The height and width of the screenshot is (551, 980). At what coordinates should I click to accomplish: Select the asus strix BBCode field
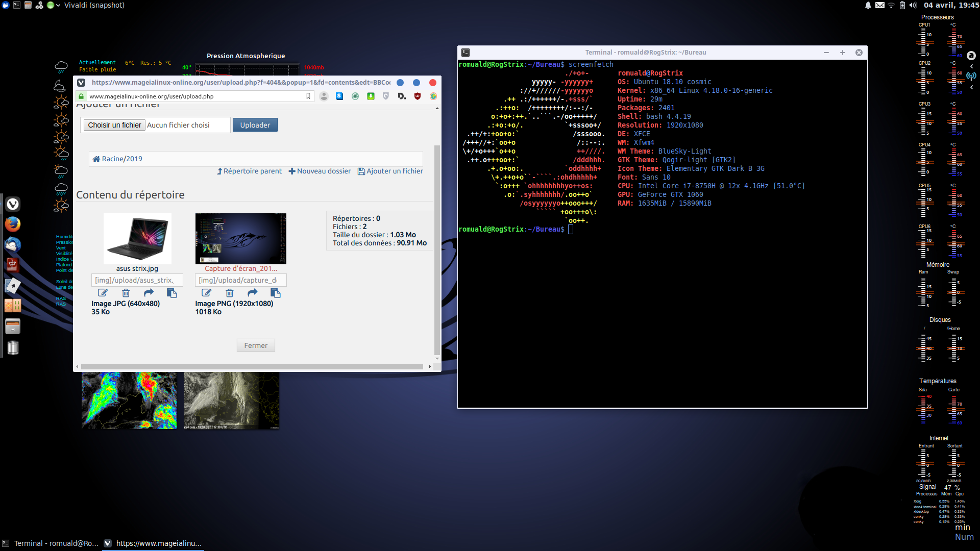pos(137,280)
